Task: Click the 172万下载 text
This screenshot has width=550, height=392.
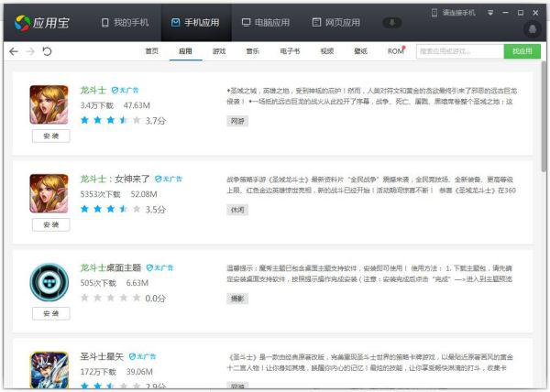Action: pyautogui.click(x=98, y=372)
